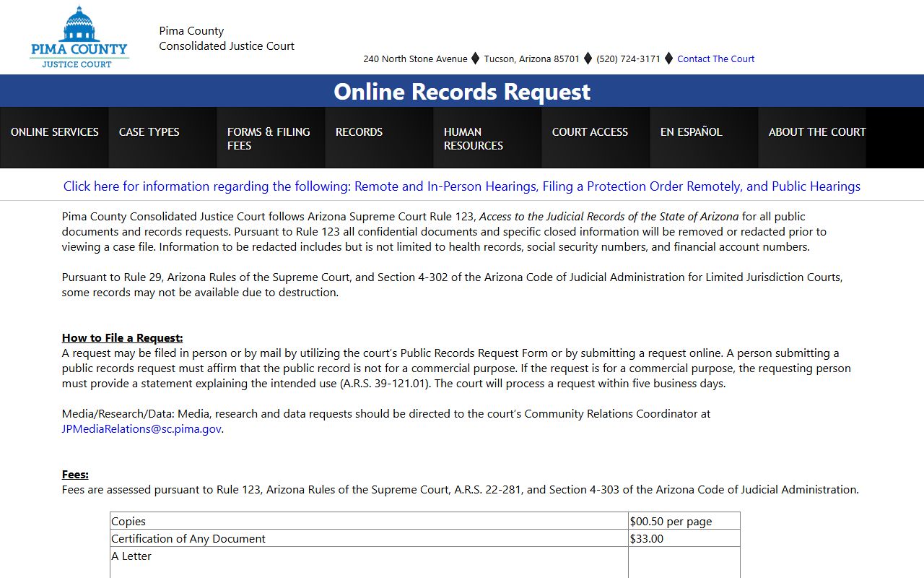Select the 'Certification of Any Document' cell
The height and width of the screenshot is (578, 924).
click(x=369, y=538)
